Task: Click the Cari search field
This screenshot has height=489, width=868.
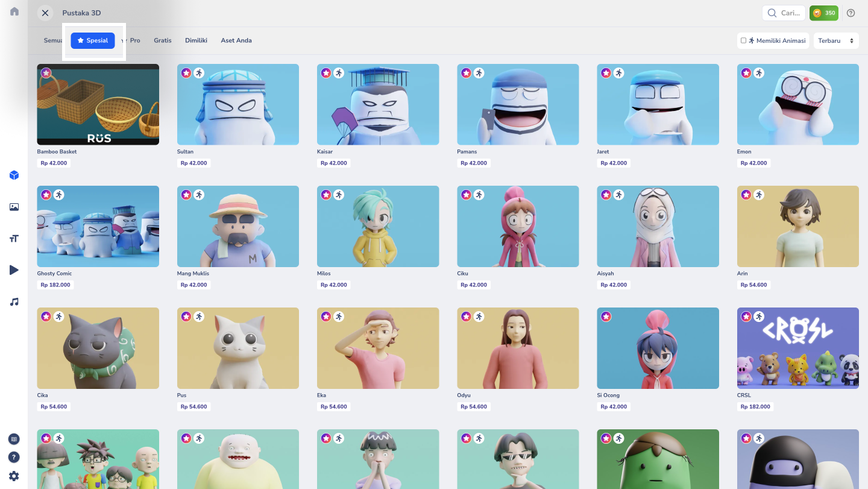Action: (784, 13)
